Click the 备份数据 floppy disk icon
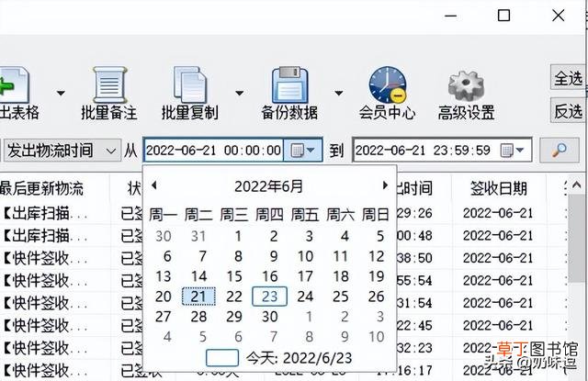Screen dimensions: 588x381 [290, 85]
